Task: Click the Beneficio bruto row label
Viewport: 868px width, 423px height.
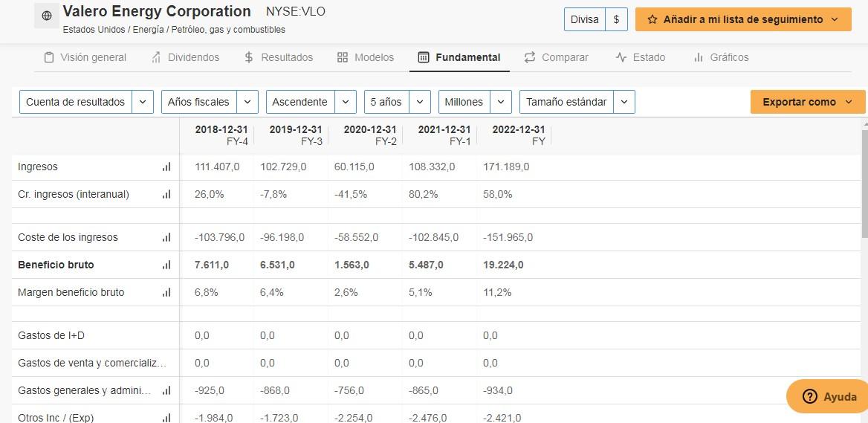Action: [x=56, y=265]
